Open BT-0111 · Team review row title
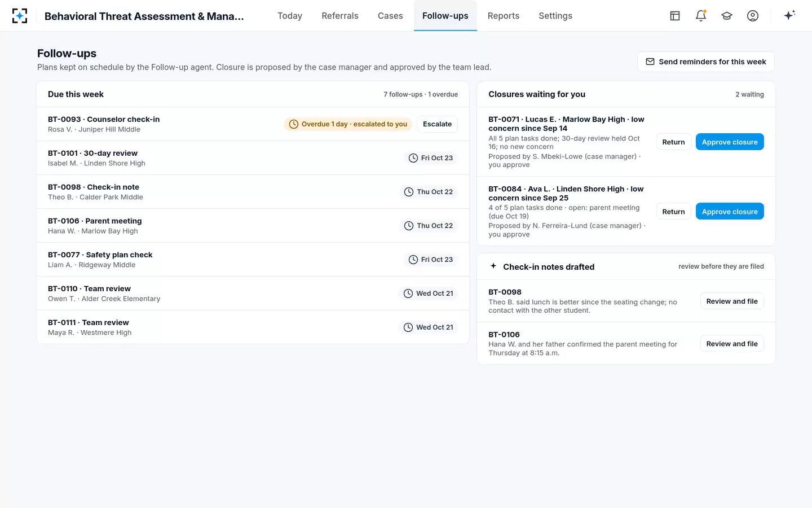Viewport: 812px width, 508px height. [x=89, y=322]
